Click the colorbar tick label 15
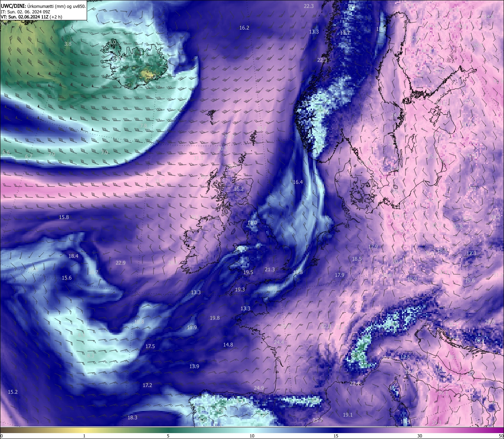 pyautogui.click(x=336, y=436)
